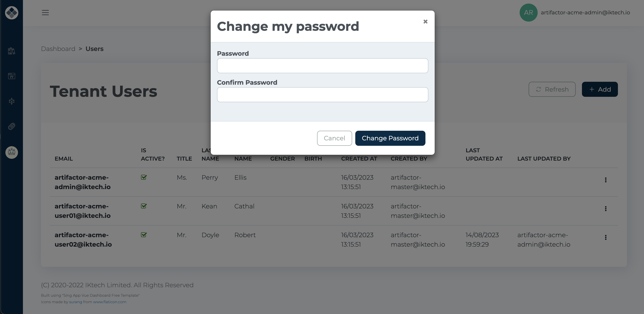Open the AR avatar circle at top right
Image resolution: width=644 pixels, height=314 pixels.
[528, 13]
